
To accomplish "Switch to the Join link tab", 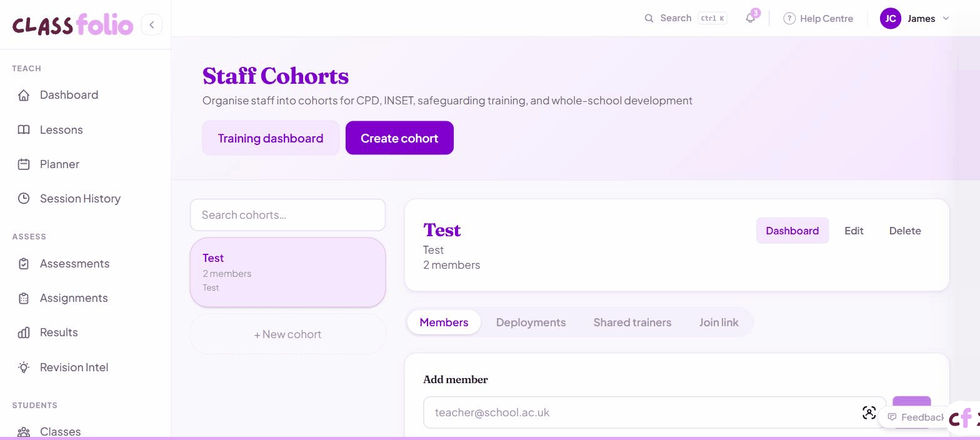I will (719, 322).
